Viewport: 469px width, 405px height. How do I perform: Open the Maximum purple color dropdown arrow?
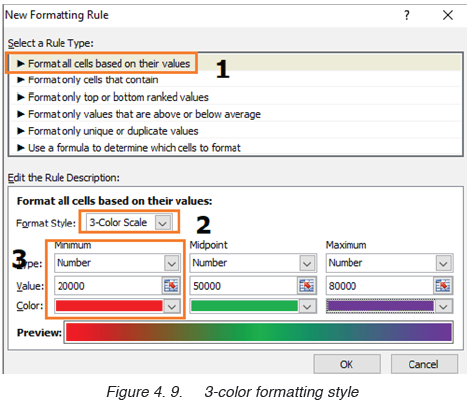(443, 306)
